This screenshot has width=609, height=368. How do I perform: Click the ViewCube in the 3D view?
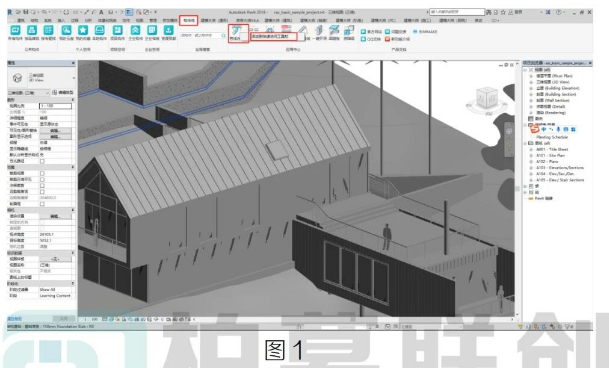[487, 99]
